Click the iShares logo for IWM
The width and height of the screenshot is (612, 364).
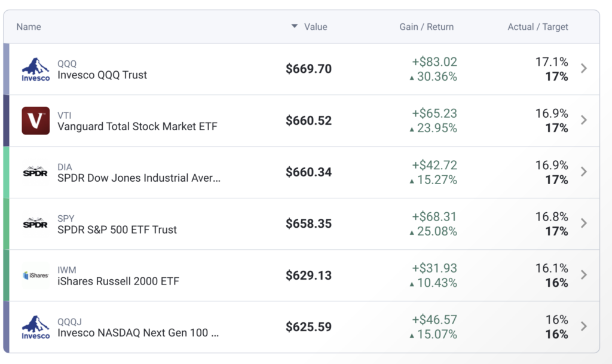point(36,276)
